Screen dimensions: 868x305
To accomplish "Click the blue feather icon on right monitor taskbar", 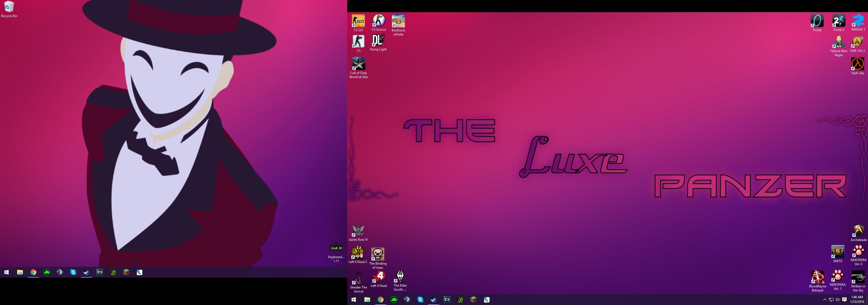I will point(487,300).
